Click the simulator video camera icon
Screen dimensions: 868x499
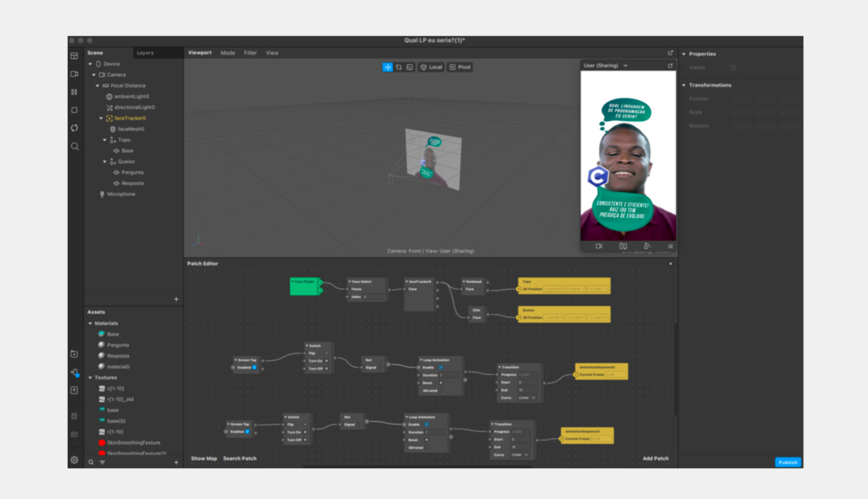coord(599,246)
